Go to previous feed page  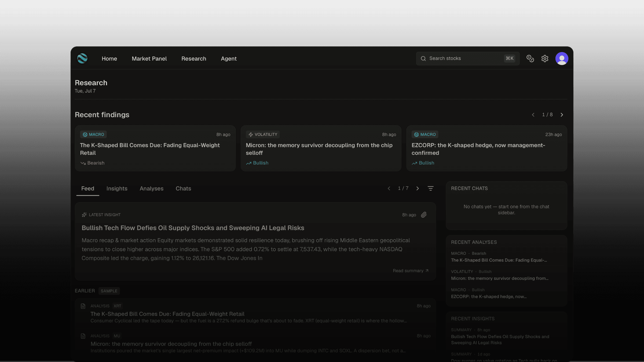pos(389,189)
